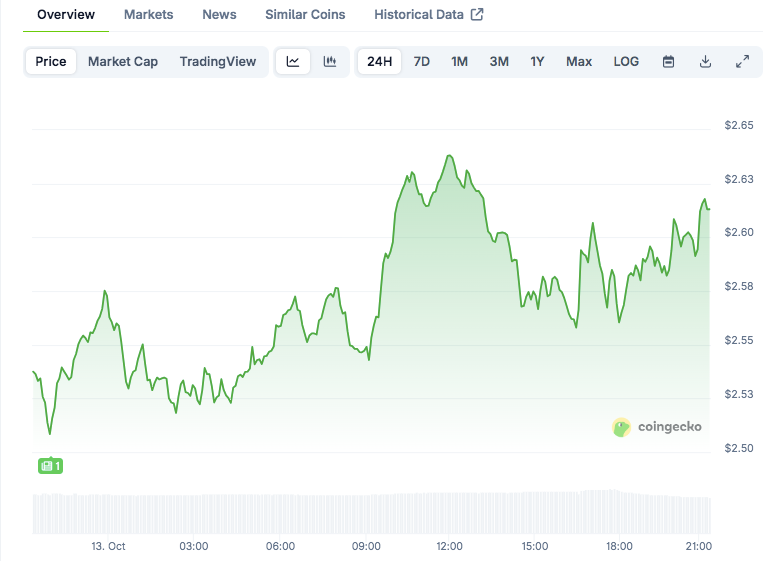Viewport: 781px width, 561px height.
Task: Expand chart to fullscreen
Action: [742, 61]
